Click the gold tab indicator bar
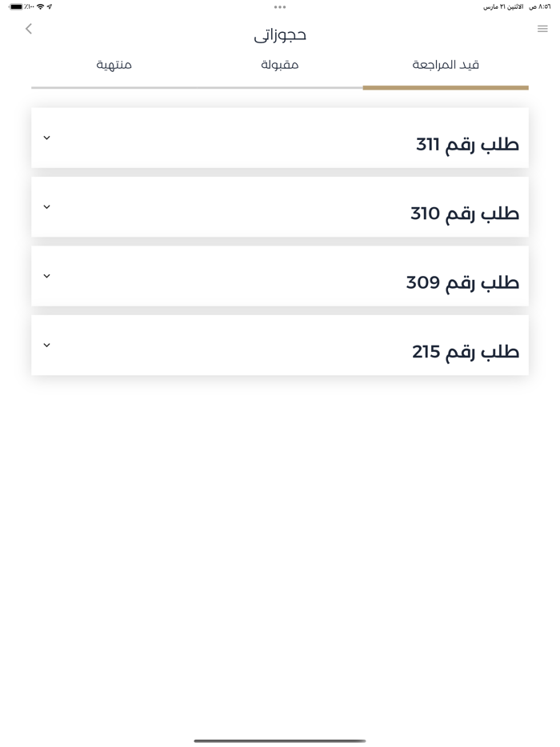Screen dimensions: 560x747 [445, 86]
